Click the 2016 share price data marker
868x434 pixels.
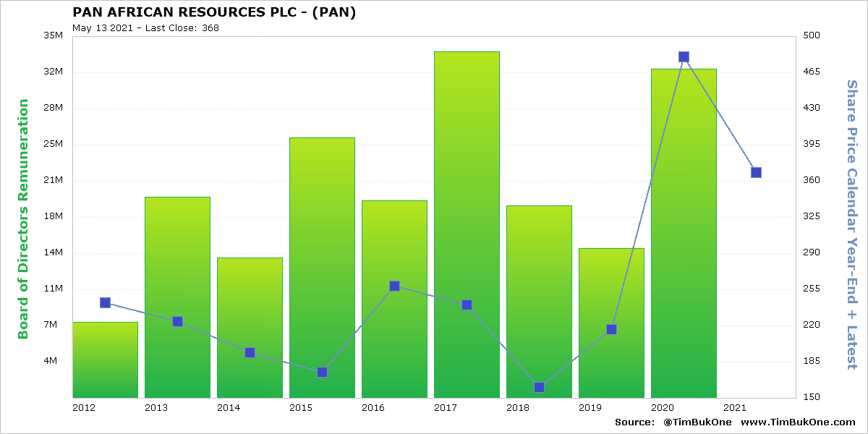394,286
